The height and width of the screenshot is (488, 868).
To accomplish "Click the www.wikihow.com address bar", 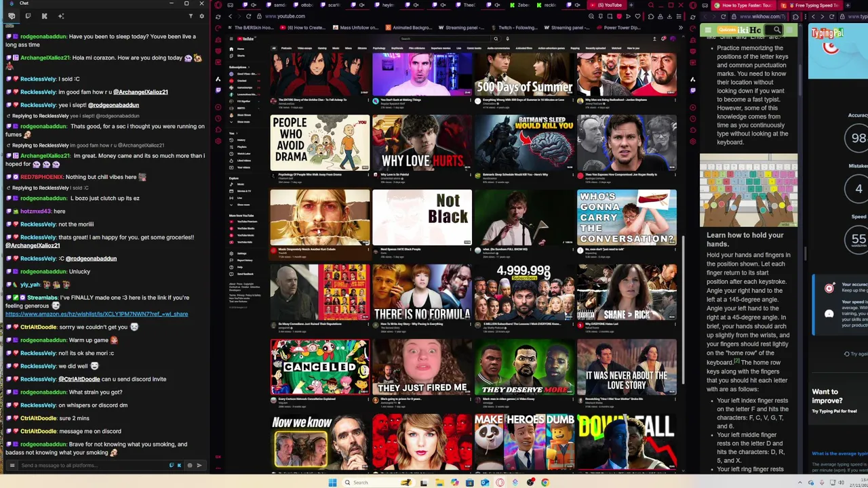I will [x=759, y=16].
